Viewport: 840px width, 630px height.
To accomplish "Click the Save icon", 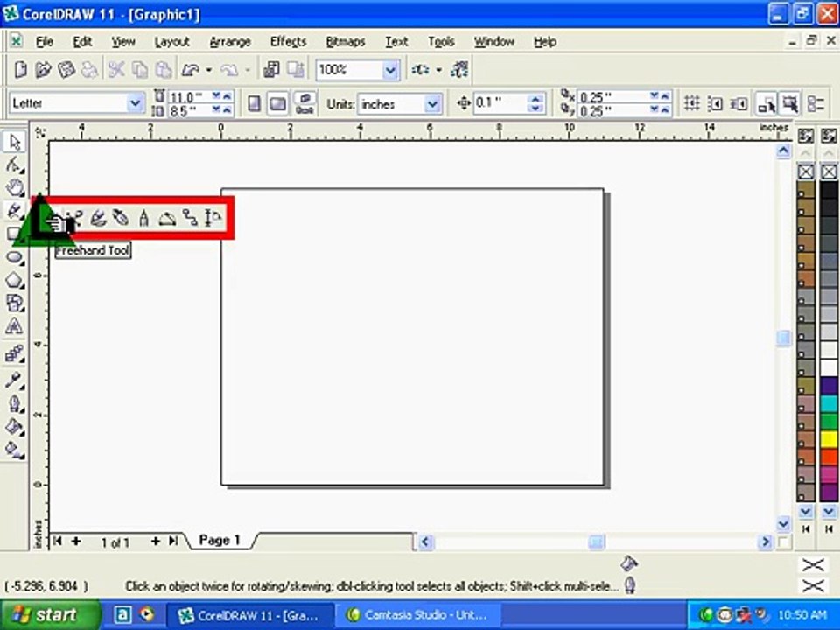I will [66, 70].
